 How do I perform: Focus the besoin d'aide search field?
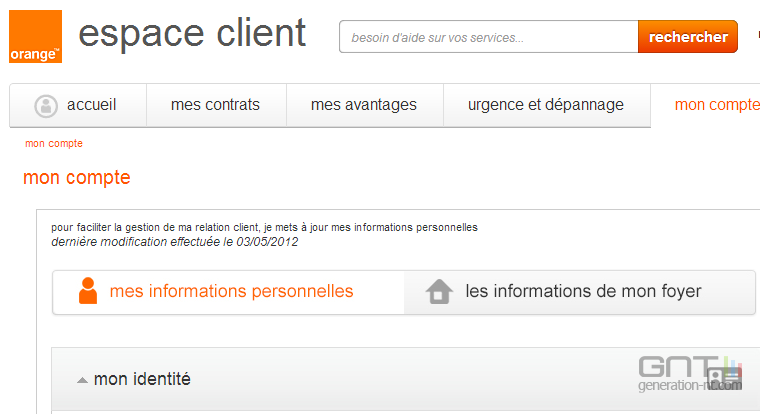click(x=489, y=37)
